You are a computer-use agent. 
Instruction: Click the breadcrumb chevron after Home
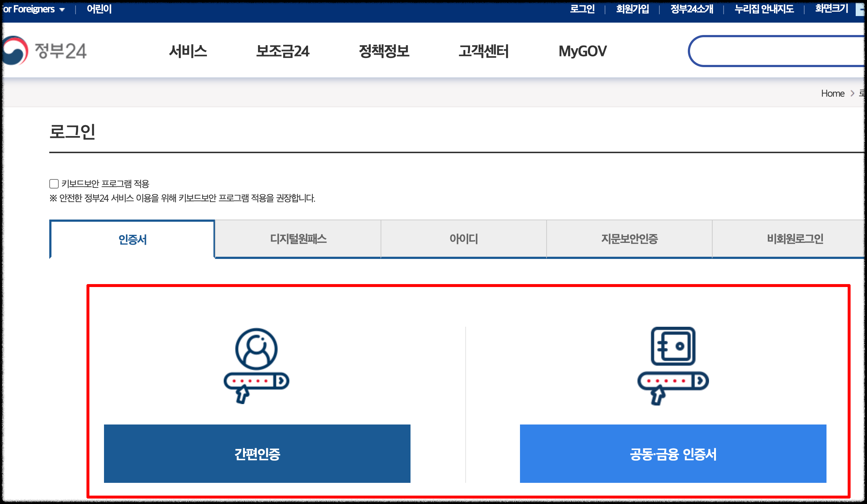click(852, 93)
